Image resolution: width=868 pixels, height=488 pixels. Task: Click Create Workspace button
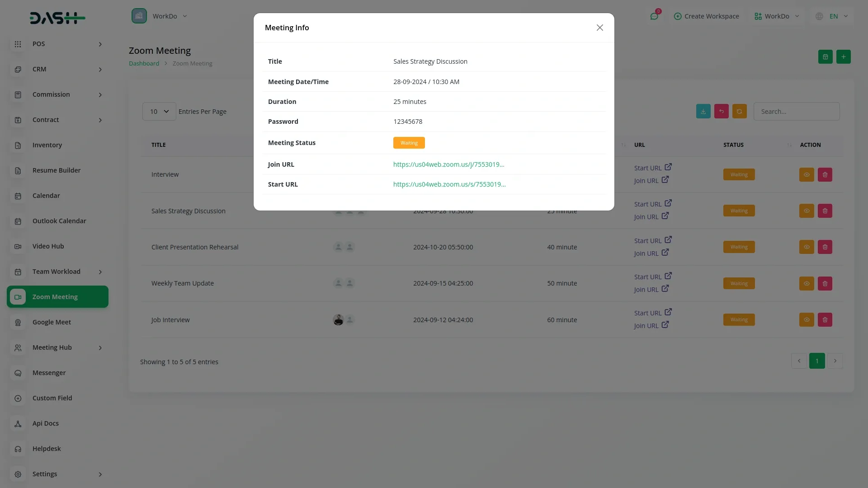pyautogui.click(x=706, y=16)
